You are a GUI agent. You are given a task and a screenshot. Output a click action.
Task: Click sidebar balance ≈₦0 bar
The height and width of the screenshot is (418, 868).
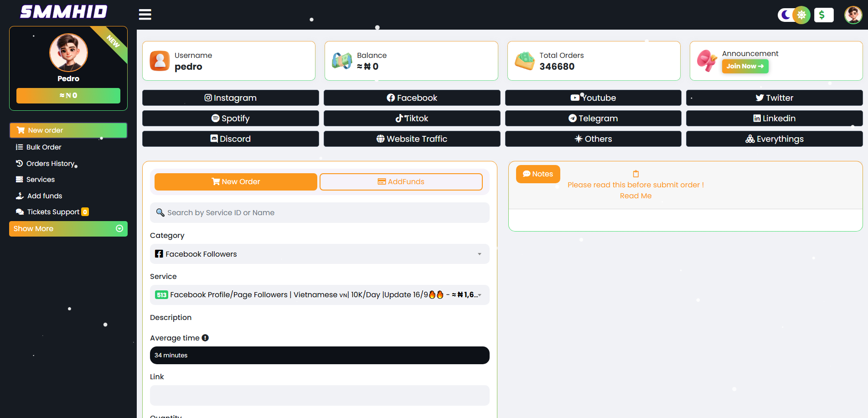coord(68,95)
